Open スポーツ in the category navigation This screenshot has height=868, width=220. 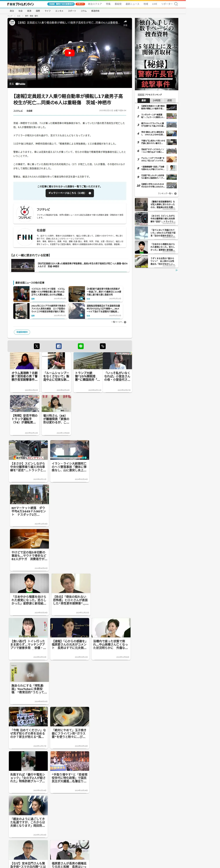72,11
